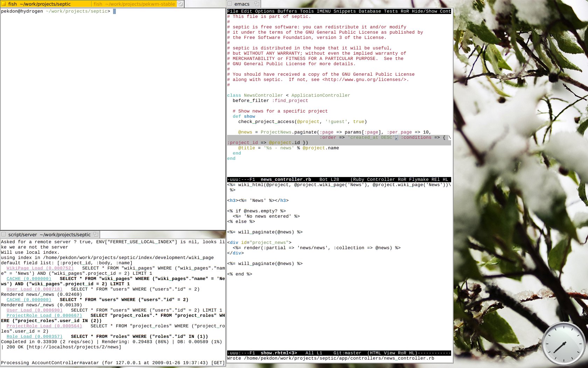Focus the emacs window via its title tab

tap(242, 4)
